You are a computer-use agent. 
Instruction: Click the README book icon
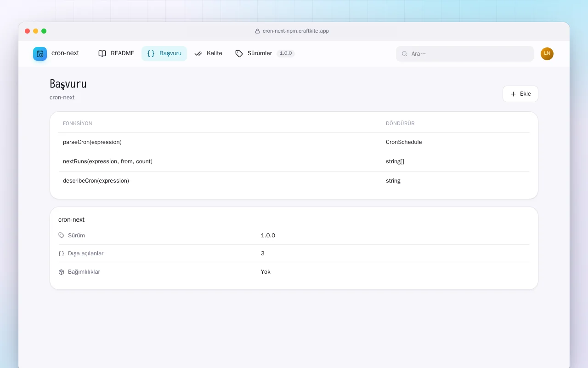tap(102, 53)
